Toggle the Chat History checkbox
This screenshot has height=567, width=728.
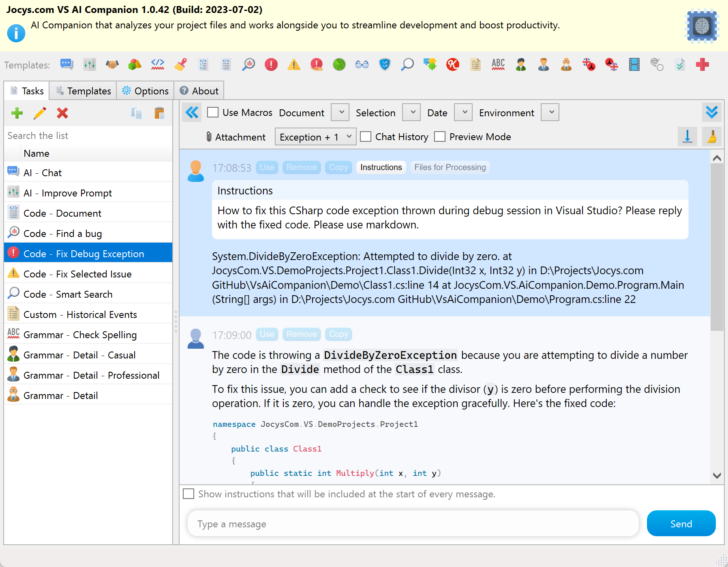[366, 137]
